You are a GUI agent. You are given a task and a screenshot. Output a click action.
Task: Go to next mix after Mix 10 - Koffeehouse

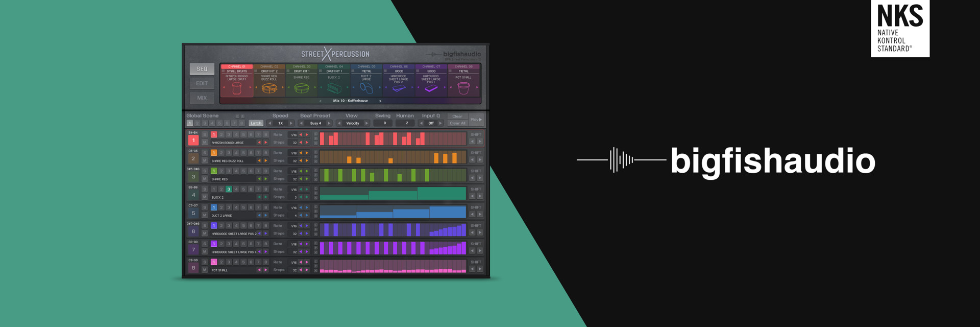[x=380, y=101]
